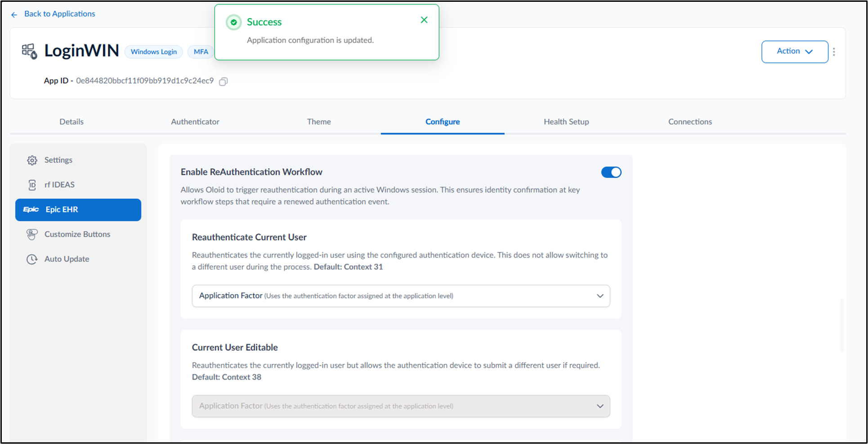Viewport: 868px width, 444px height.
Task: Select the Configure tab
Action: coord(443,121)
